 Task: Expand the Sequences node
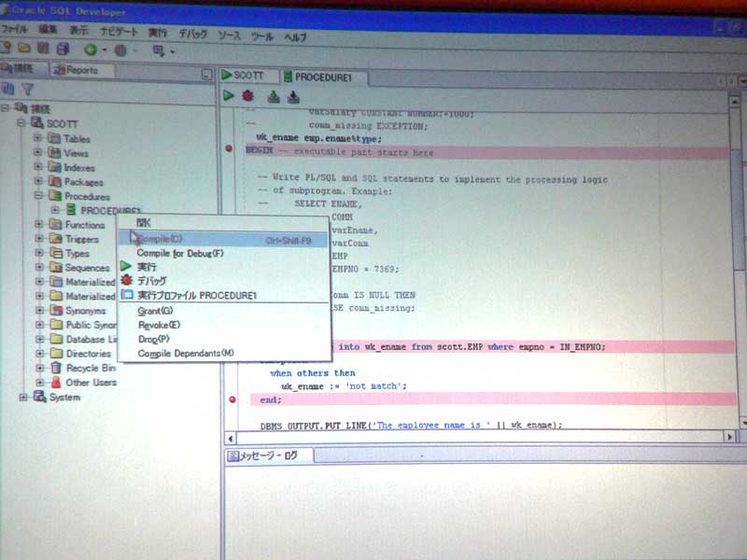click(39, 267)
